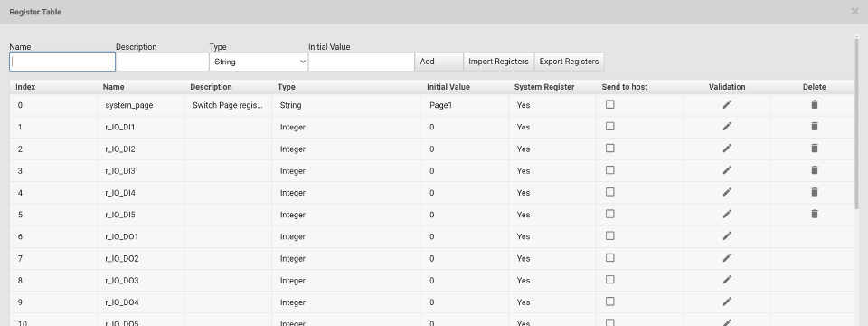Select the index 4 cell
This screenshot has width=868, height=326.
click(53, 193)
